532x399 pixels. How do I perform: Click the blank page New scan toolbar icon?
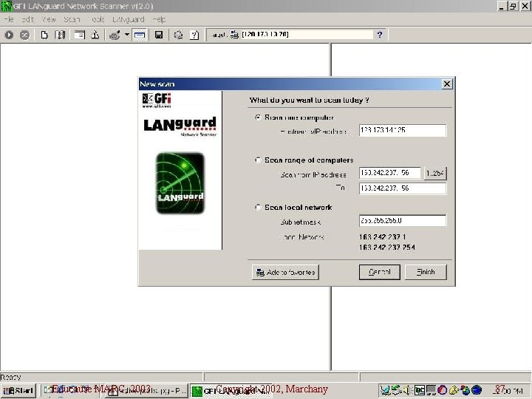coord(44,35)
